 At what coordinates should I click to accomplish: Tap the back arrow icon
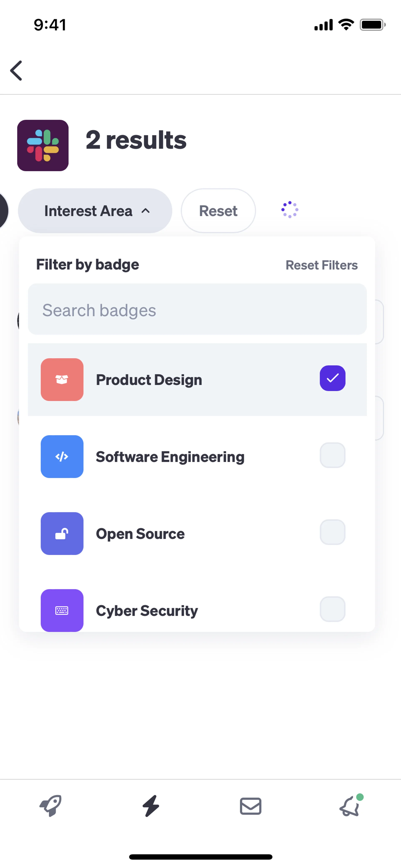click(x=16, y=70)
